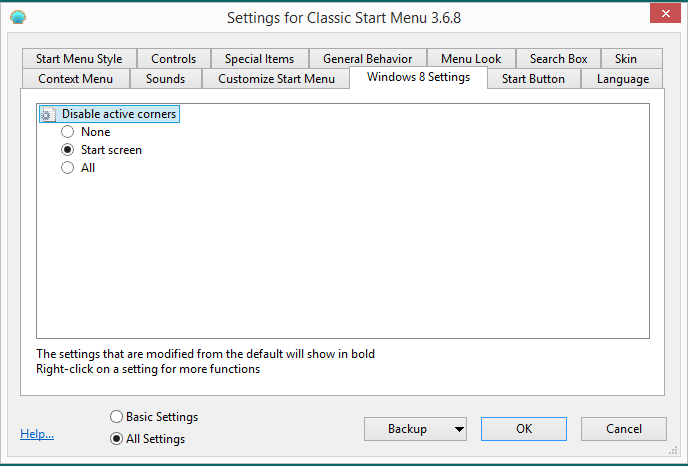Switch to the Controls tab
This screenshot has height=466, width=688.
174,59
